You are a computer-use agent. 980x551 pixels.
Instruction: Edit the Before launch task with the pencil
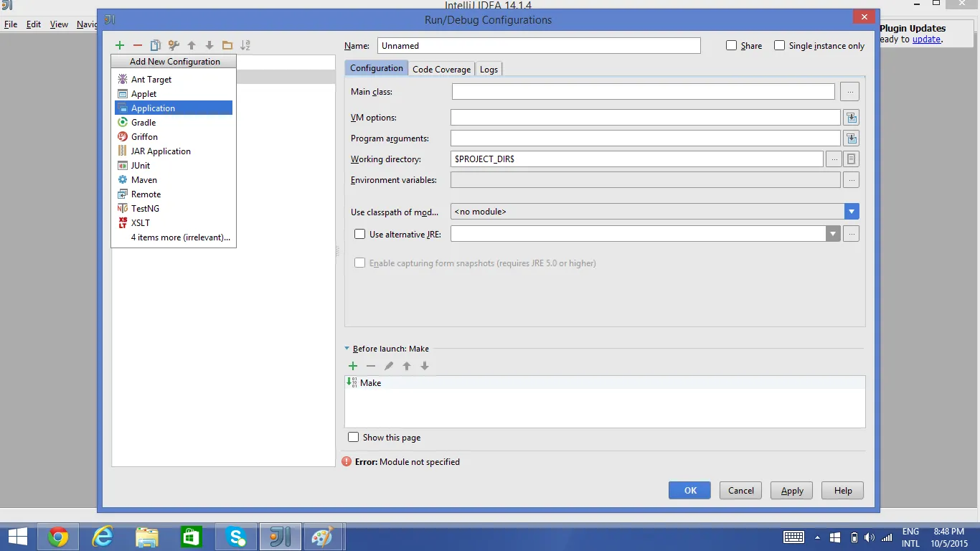pyautogui.click(x=389, y=366)
